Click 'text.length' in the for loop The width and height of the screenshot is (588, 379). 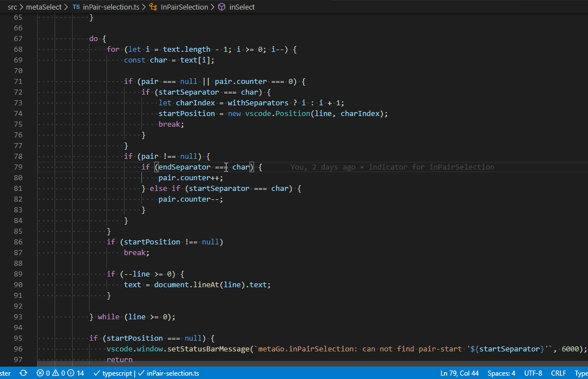(x=187, y=49)
